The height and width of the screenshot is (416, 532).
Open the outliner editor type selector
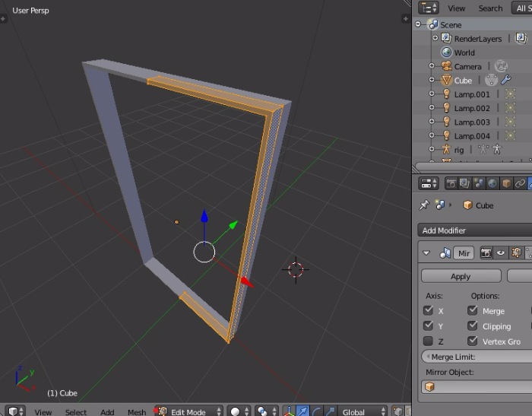tap(429, 8)
